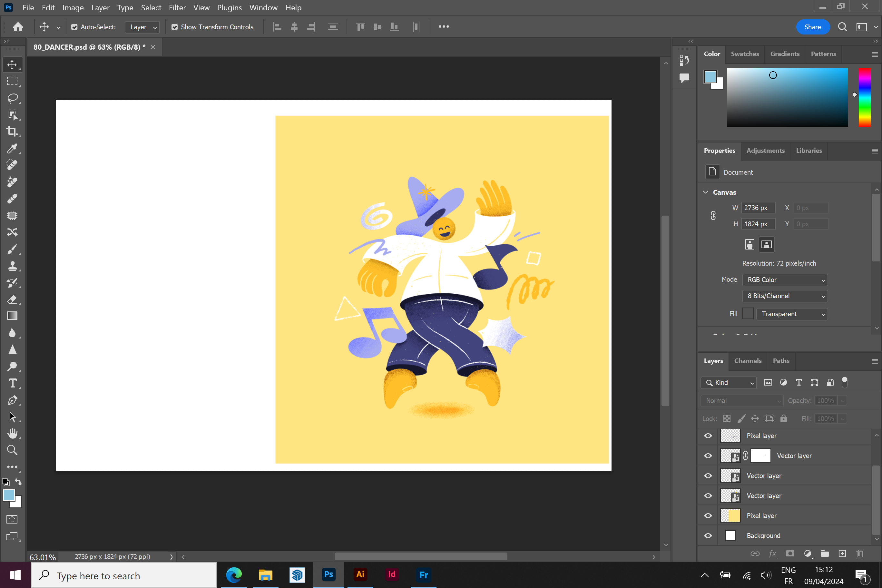Viewport: 882px width, 588px height.
Task: Select the Clone Stamp tool
Action: [x=12, y=266]
